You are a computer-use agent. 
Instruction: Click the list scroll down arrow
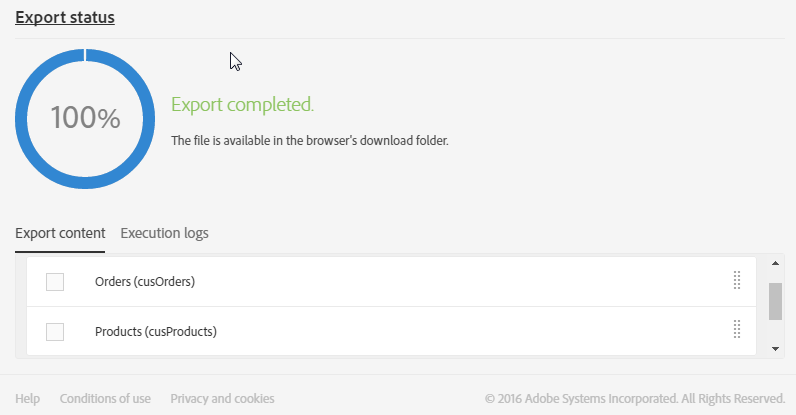(775, 348)
